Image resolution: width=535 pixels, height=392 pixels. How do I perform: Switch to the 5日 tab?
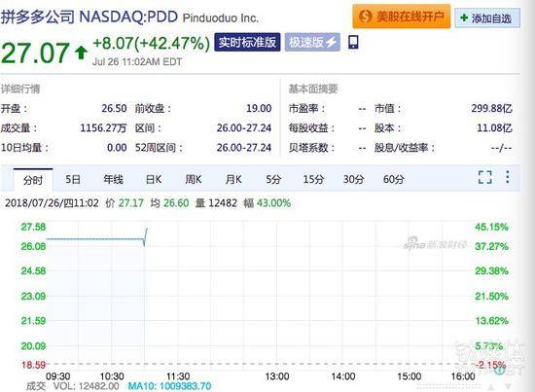73,179
